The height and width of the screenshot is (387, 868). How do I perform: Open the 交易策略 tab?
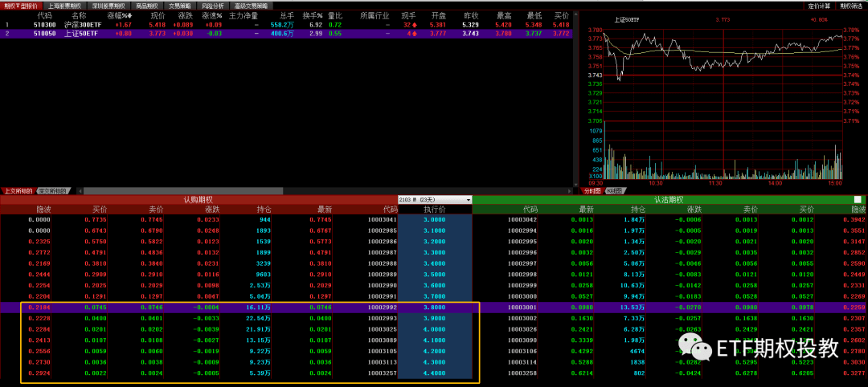click(180, 6)
